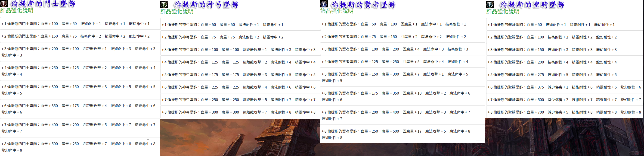The image size is (644, 156).
Task: Select the +4 倫提斯的賢者墜飾 row
Action: click(403, 62)
